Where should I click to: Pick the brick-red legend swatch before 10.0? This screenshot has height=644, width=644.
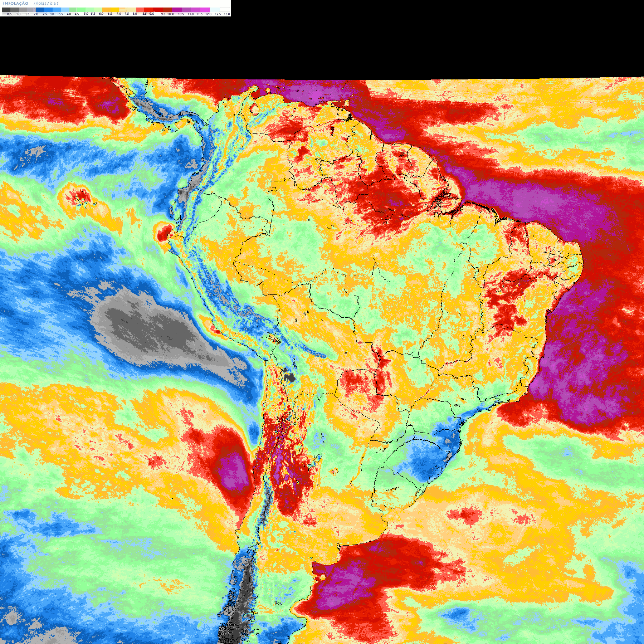point(167,10)
